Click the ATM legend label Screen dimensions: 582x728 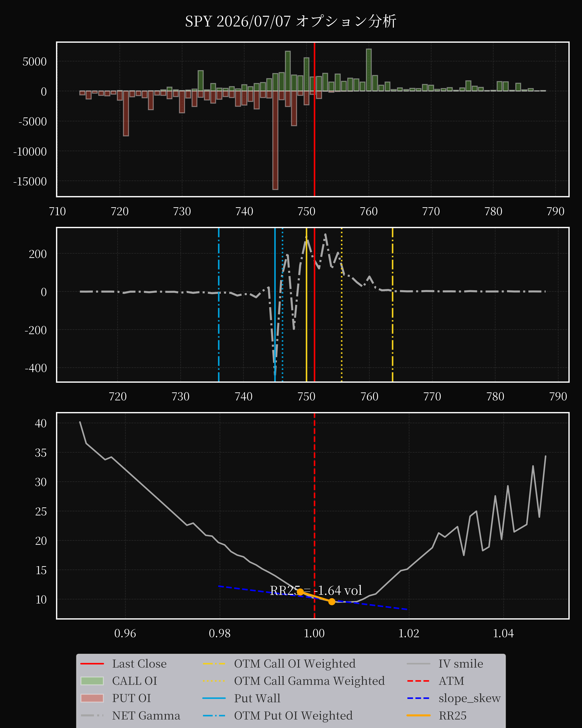451,681
